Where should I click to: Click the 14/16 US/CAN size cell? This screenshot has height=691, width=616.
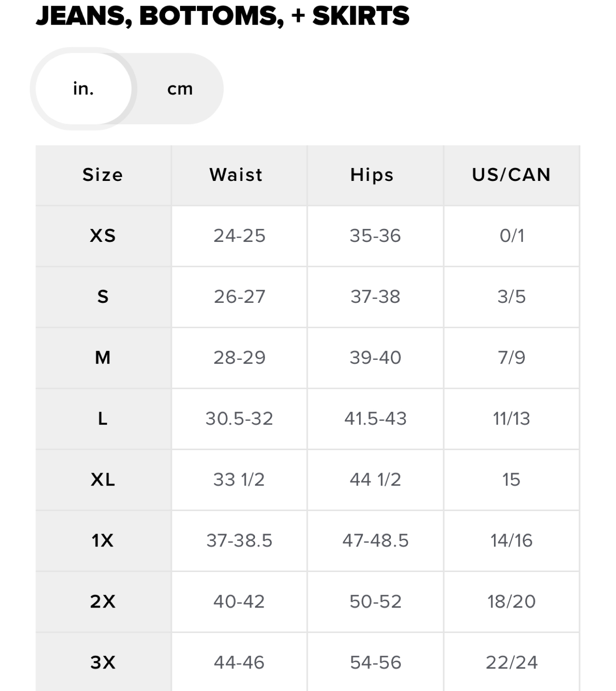coord(511,540)
